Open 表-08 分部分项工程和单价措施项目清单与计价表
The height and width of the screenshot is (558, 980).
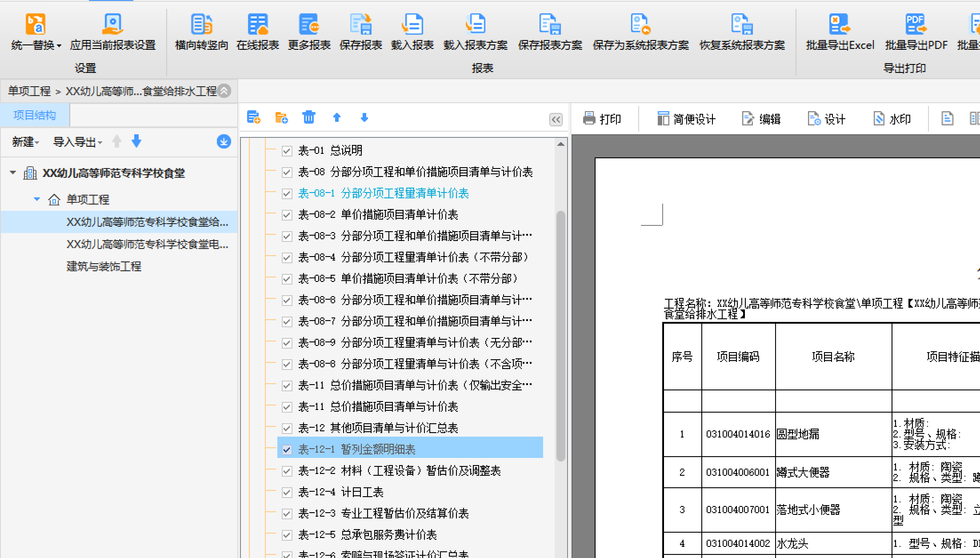point(415,172)
